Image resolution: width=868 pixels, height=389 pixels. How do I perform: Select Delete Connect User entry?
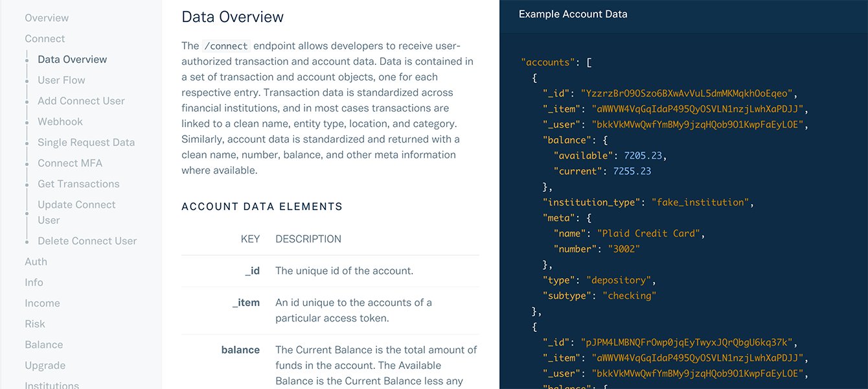tap(87, 241)
